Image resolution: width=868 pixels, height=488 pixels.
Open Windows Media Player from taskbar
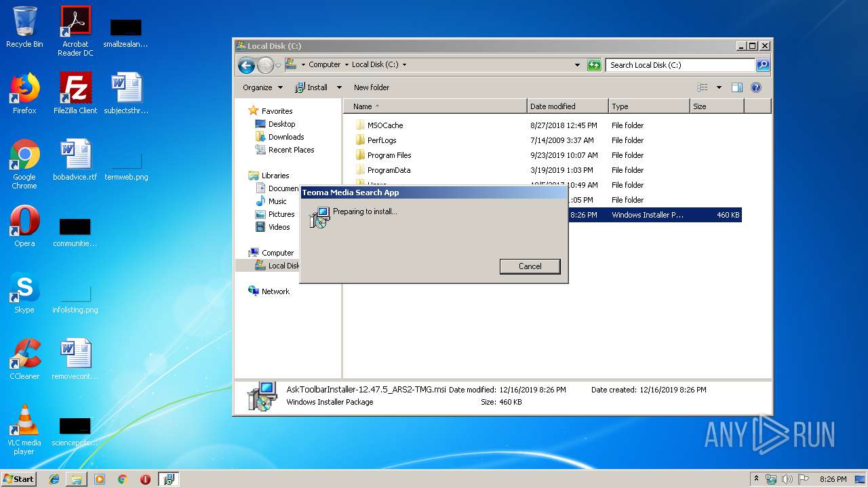pyautogui.click(x=100, y=479)
